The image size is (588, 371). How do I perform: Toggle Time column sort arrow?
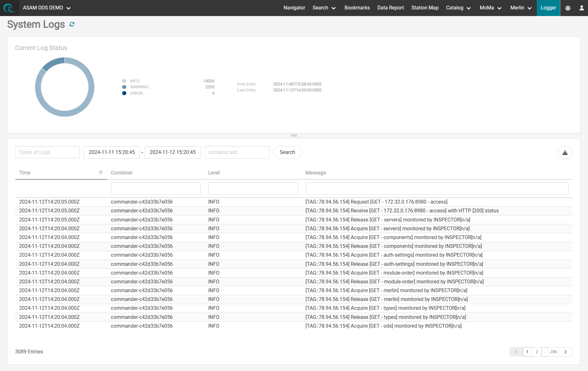[x=101, y=173]
